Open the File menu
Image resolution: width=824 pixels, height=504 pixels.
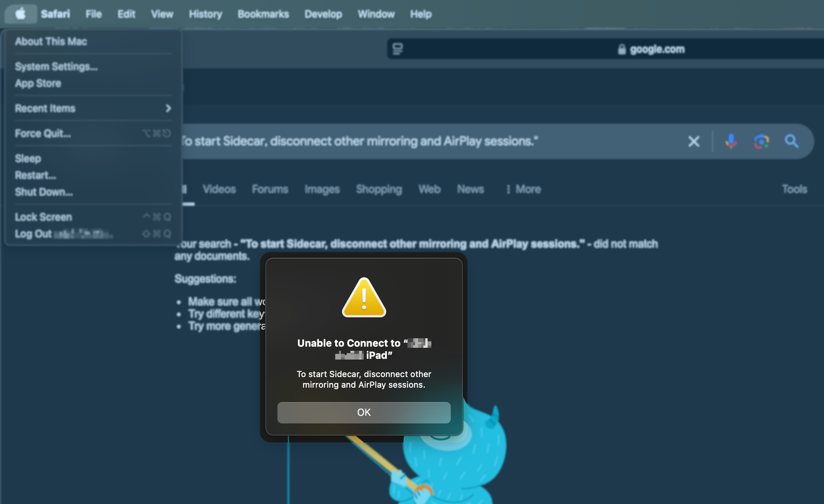[93, 14]
